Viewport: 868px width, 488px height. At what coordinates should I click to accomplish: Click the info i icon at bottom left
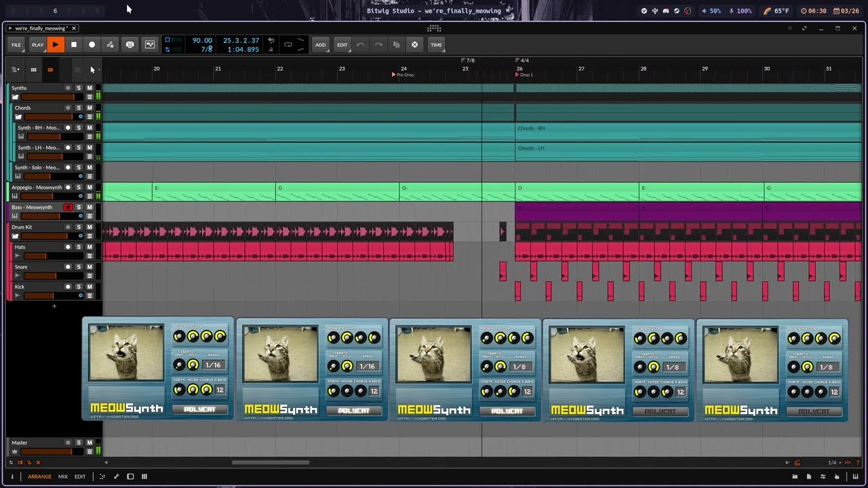pyautogui.click(x=12, y=476)
